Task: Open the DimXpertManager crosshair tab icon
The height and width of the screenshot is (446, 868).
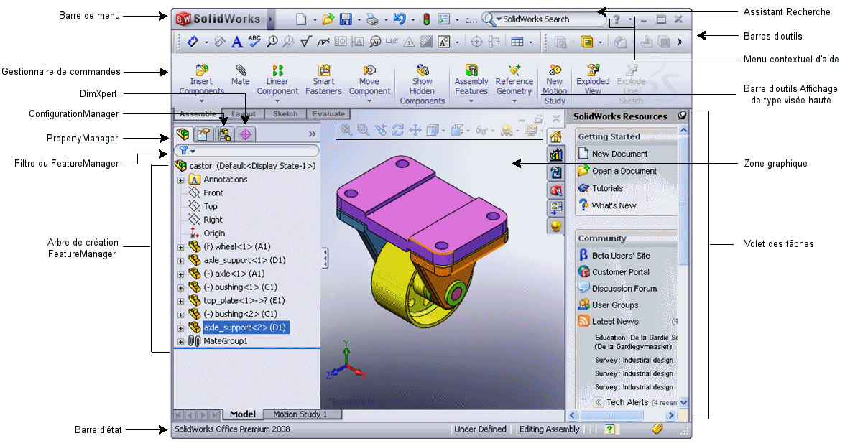Action: pyautogui.click(x=246, y=134)
